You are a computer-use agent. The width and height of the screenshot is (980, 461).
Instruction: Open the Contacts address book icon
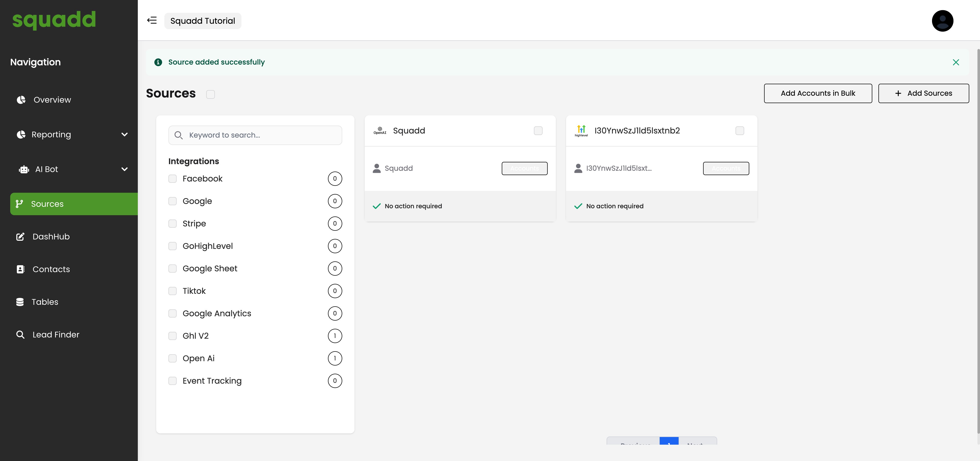(x=20, y=269)
